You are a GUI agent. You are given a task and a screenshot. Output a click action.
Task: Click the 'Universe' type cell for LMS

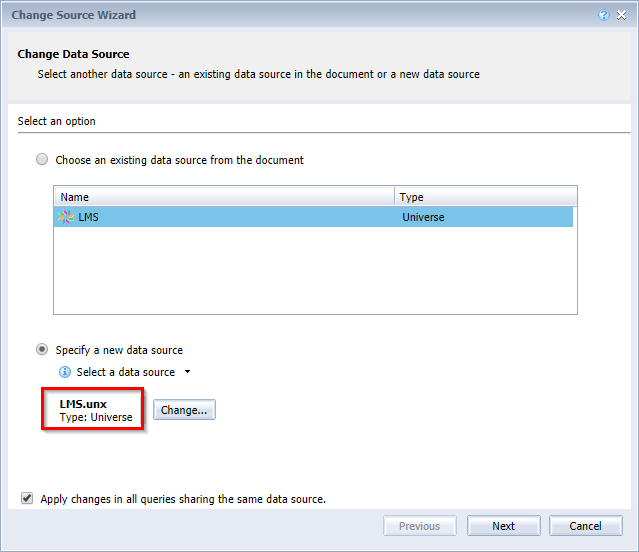click(x=423, y=217)
